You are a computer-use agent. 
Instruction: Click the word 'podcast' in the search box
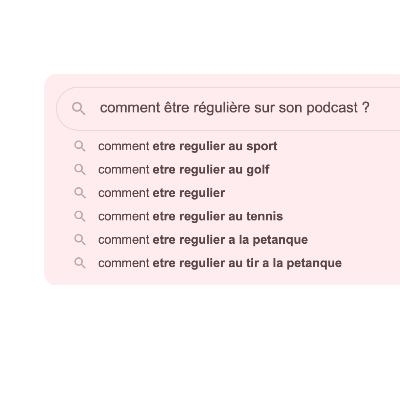click(332, 108)
